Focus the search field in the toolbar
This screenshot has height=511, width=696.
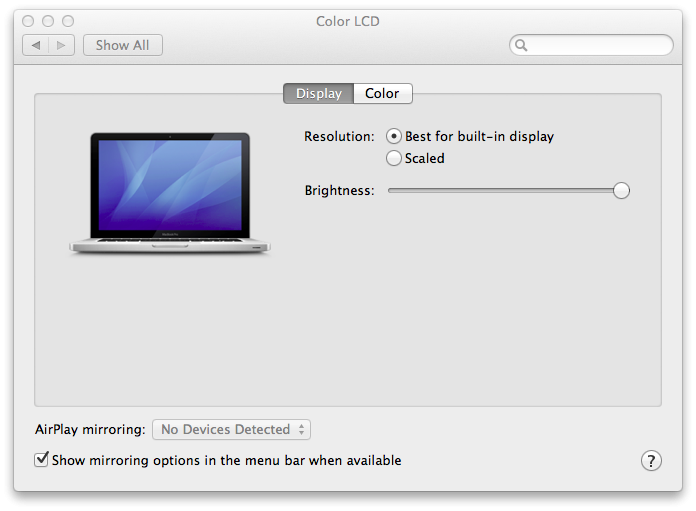pos(598,45)
